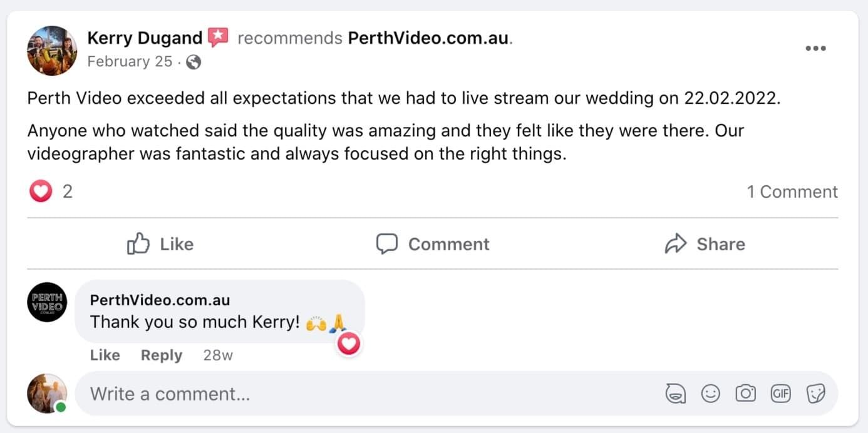Click the heart reaction on PerthVideo's comment
The width and height of the screenshot is (868, 433).
tap(349, 343)
